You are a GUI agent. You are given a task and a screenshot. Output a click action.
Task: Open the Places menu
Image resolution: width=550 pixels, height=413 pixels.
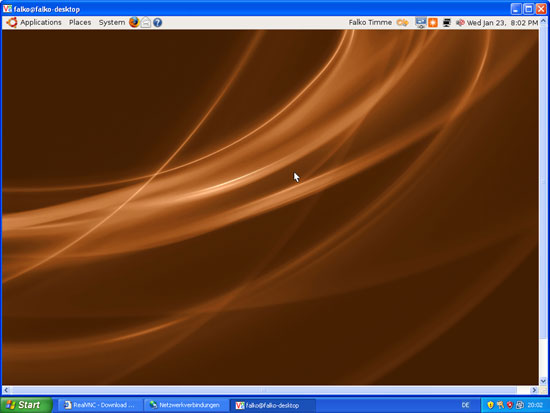[80, 22]
